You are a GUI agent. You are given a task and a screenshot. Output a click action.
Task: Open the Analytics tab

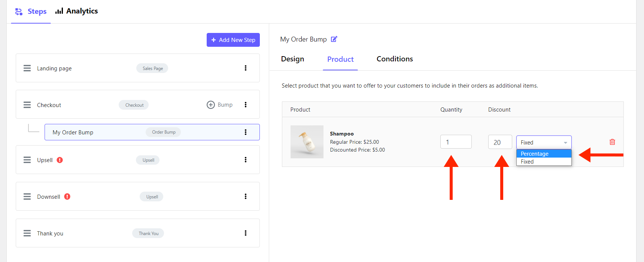[x=77, y=11]
